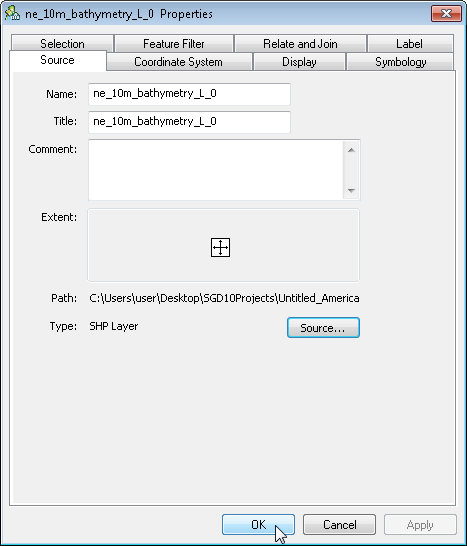This screenshot has height=546, width=467.
Task: Open the Symbology tab
Action: (x=400, y=62)
